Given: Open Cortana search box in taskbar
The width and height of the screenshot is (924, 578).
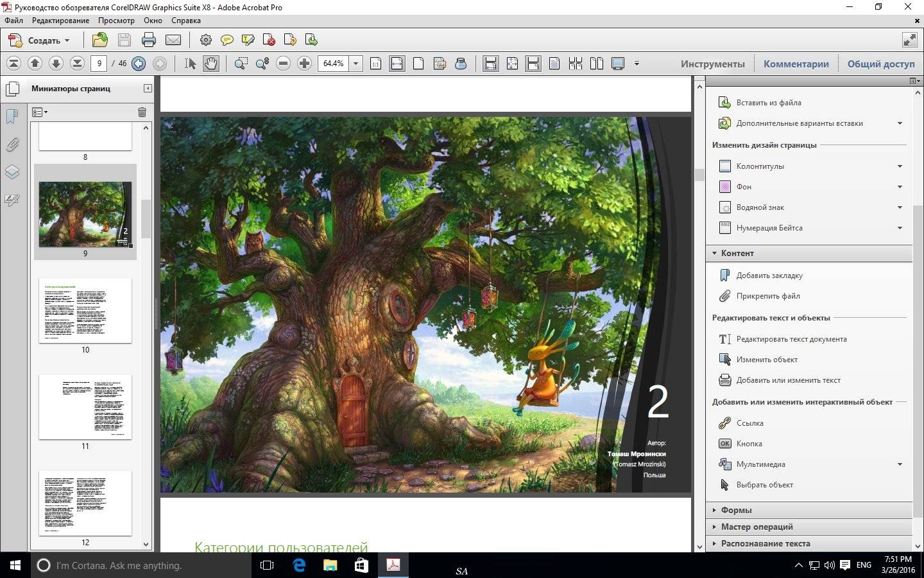Looking at the screenshot, I should click(140, 565).
